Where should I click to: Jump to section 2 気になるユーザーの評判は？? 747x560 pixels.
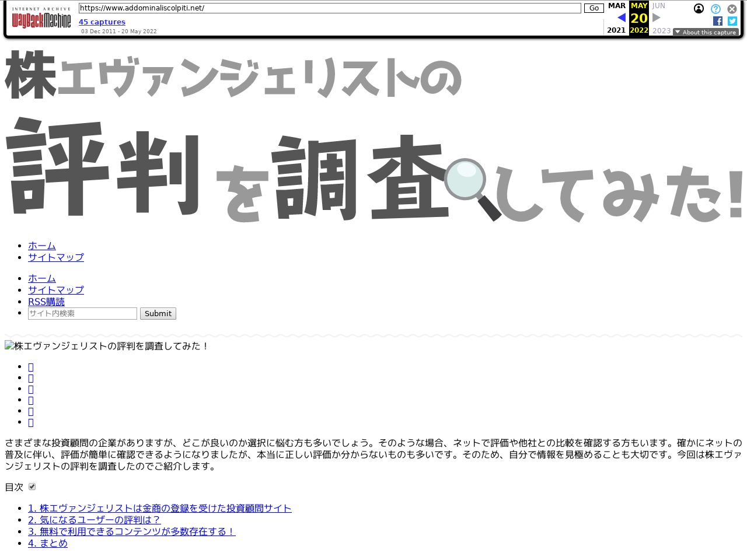94,520
